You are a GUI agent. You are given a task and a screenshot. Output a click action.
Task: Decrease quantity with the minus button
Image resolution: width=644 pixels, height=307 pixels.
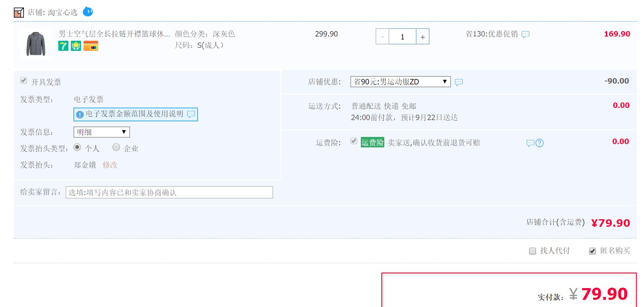click(x=382, y=37)
